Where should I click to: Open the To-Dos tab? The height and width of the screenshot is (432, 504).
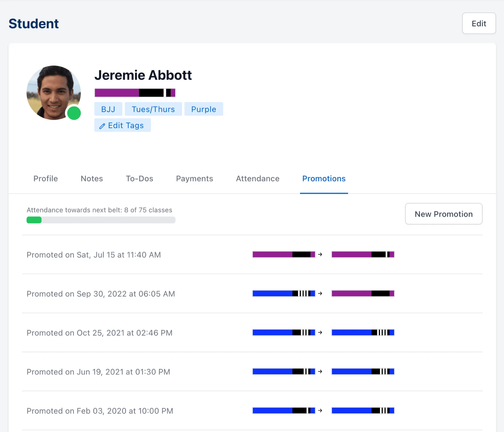(139, 179)
